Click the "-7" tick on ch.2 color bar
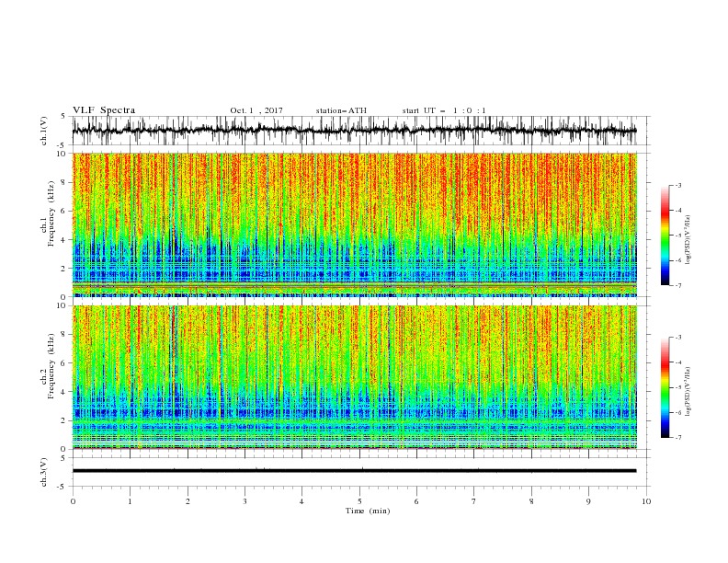Screen dimensions: 728x563 pyautogui.click(x=678, y=438)
